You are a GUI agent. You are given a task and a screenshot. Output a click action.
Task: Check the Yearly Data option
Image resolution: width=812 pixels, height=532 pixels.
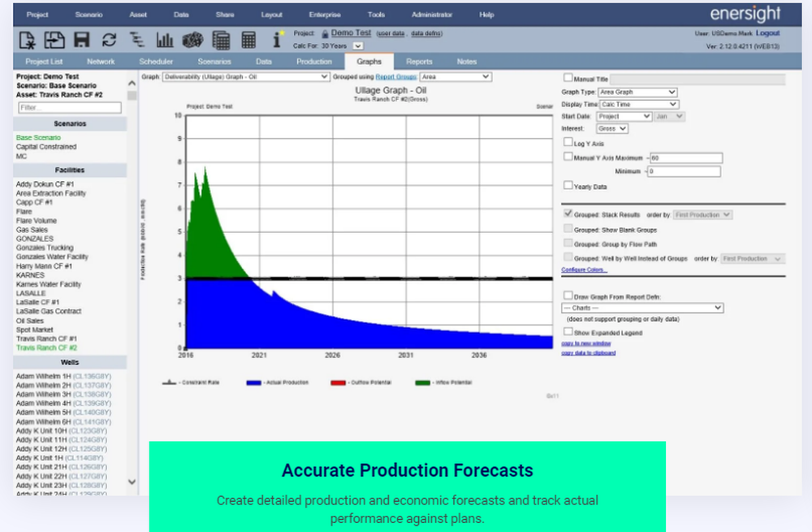[x=568, y=185]
